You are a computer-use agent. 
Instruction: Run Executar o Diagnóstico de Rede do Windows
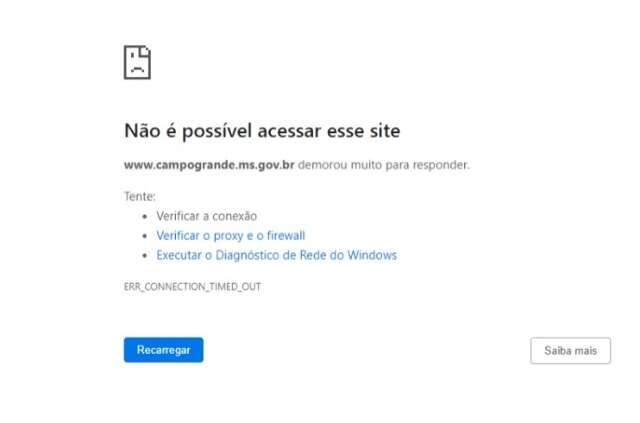[x=276, y=255]
